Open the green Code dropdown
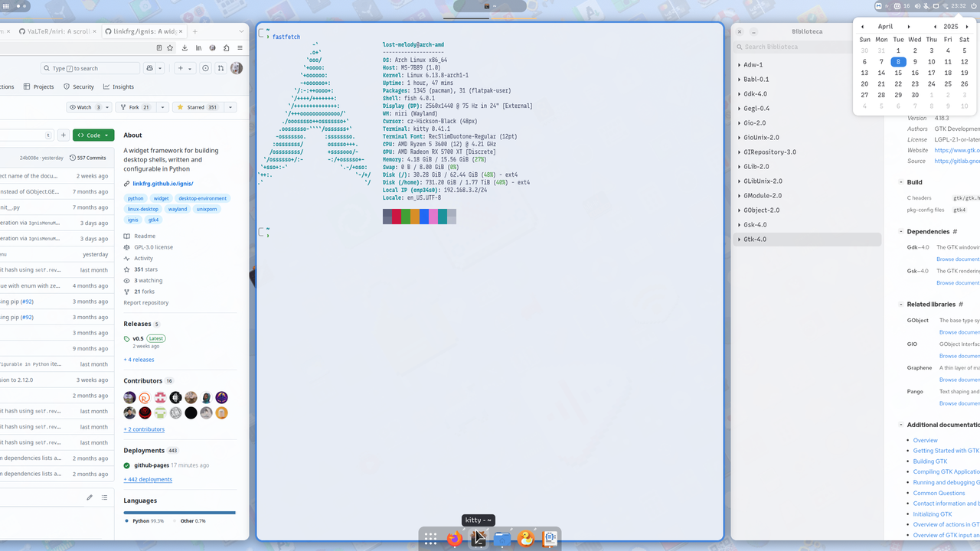The width and height of the screenshot is (980, 551). pos(93,135)
